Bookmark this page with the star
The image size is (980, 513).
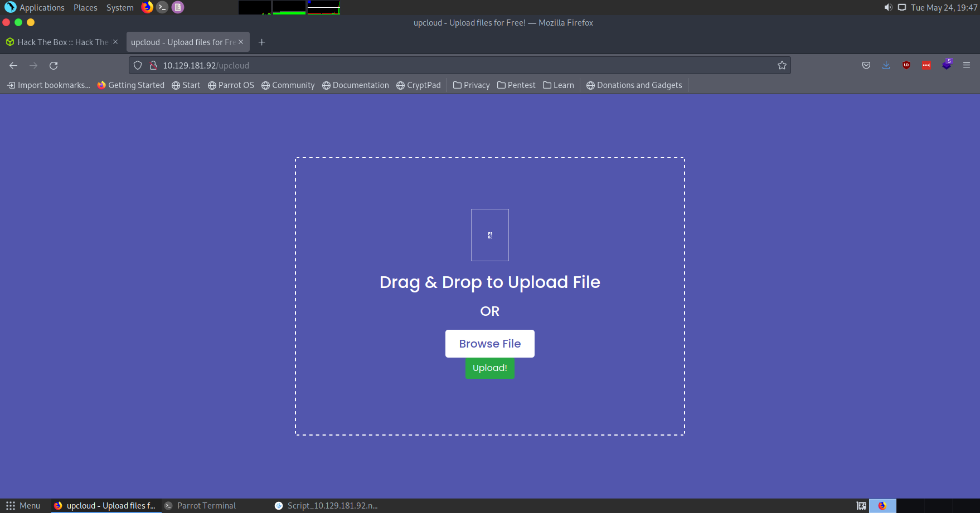click(782, 65)
